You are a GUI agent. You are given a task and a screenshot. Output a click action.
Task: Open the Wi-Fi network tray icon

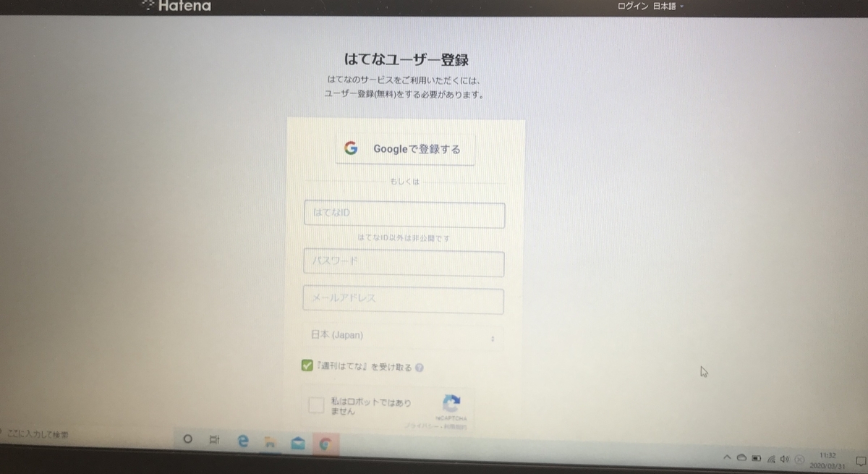pos(772,459)
